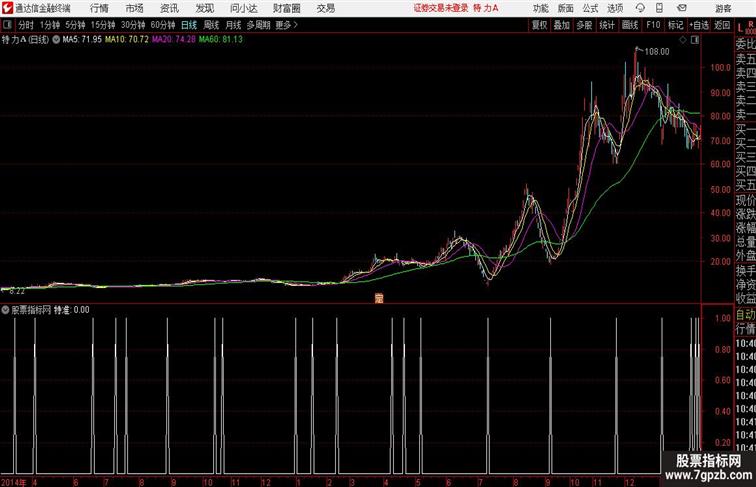
Task: Click the MA5: 71.95 indicator value
Action: click(x=82, y=40)
